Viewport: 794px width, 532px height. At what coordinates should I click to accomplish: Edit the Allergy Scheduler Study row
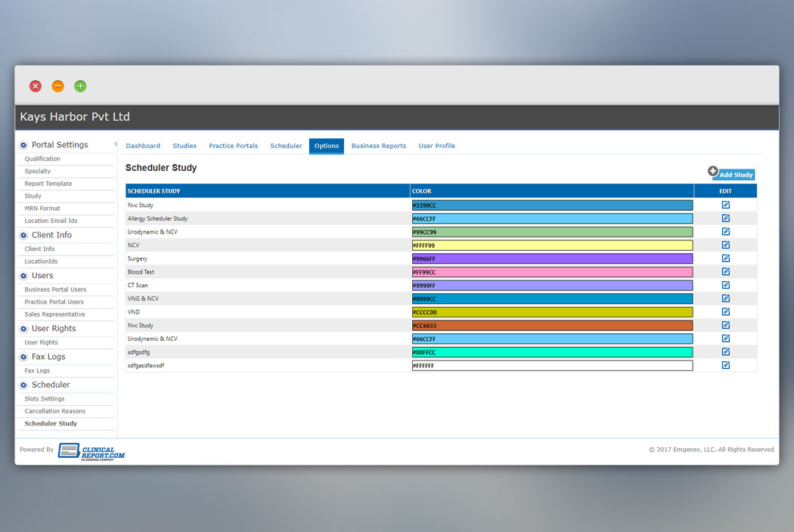(x=726, y=218)
